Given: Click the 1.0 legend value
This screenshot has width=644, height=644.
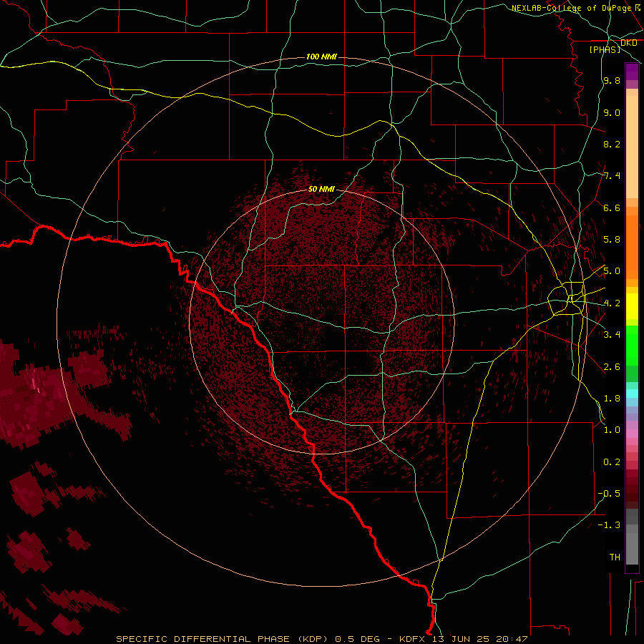Looking at the screenshot, I should click(x=612, y=430).
